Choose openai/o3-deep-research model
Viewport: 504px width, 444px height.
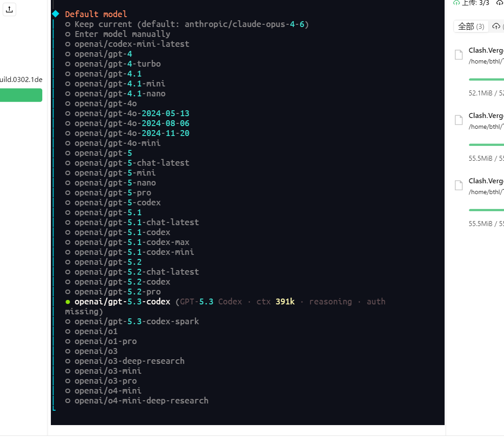coord(125,361)
